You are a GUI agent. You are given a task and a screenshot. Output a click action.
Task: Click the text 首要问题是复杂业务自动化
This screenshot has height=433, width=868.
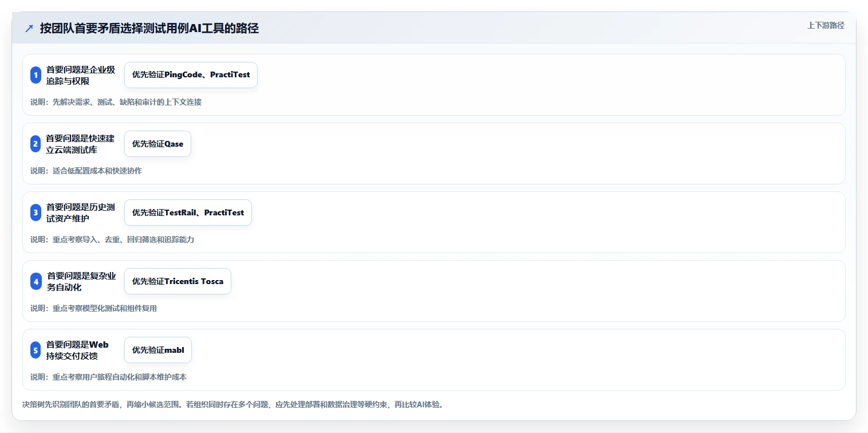(x=81, y=281)
